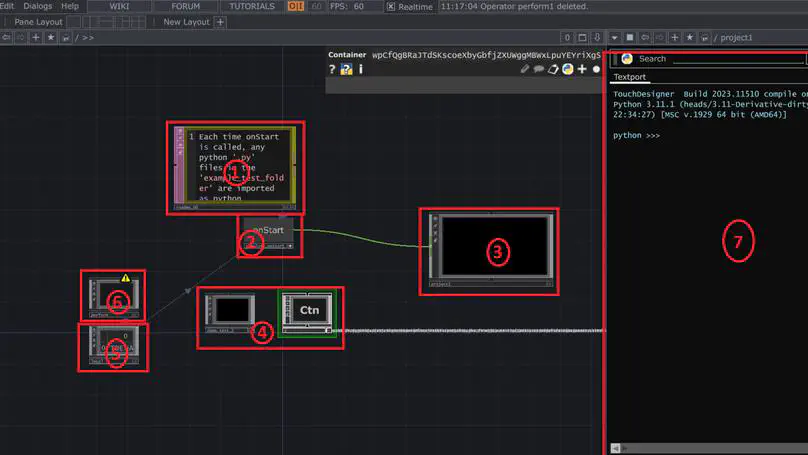Open the Dialogs menu
This screenshot has width=808, height=455.
[38, 6]
